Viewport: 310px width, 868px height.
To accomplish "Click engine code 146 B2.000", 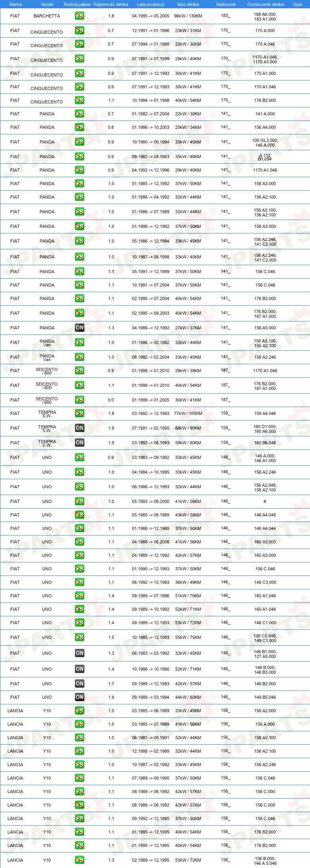I will 265,684.
